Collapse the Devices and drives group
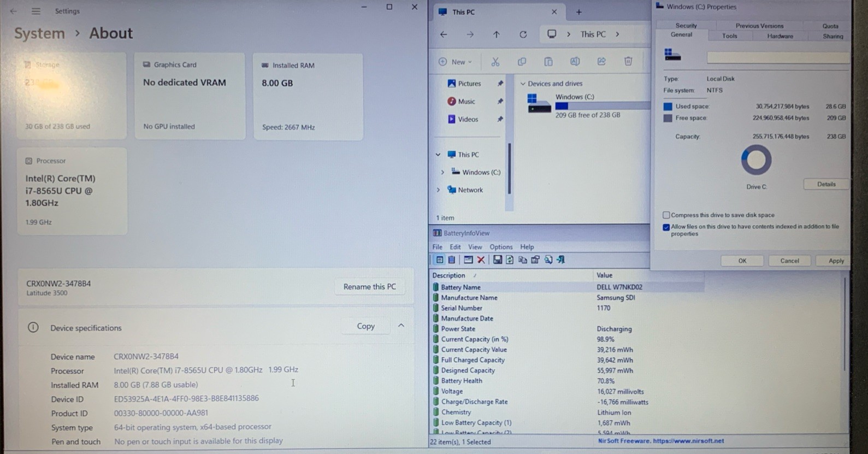This screenshot has width=868, height=454. [x=523, y=84]
